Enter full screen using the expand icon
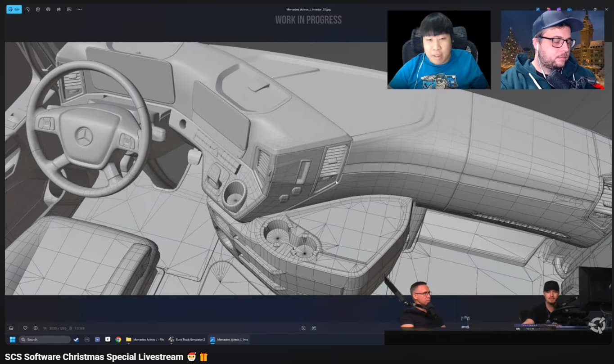This screenshot has width=614, height=364. [314, 328]
